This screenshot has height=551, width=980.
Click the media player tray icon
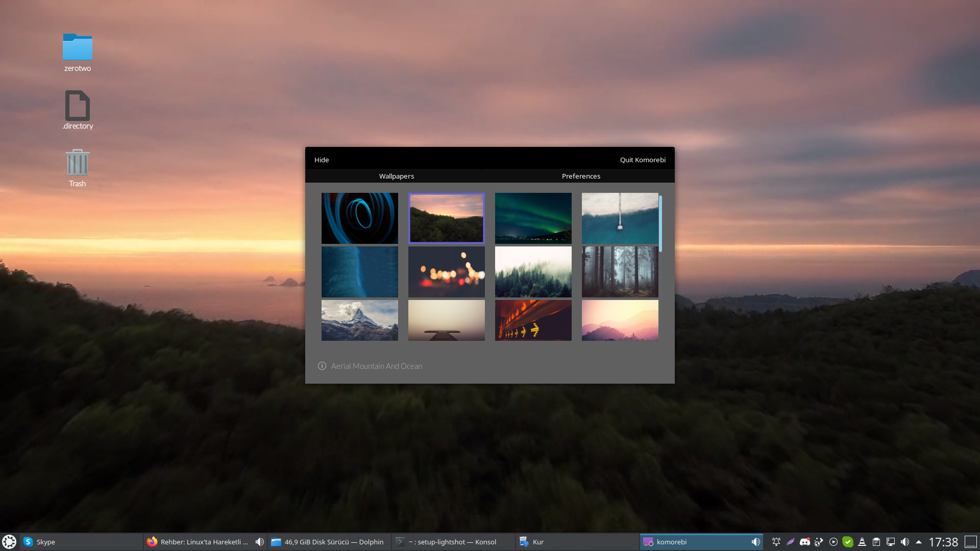834,542
